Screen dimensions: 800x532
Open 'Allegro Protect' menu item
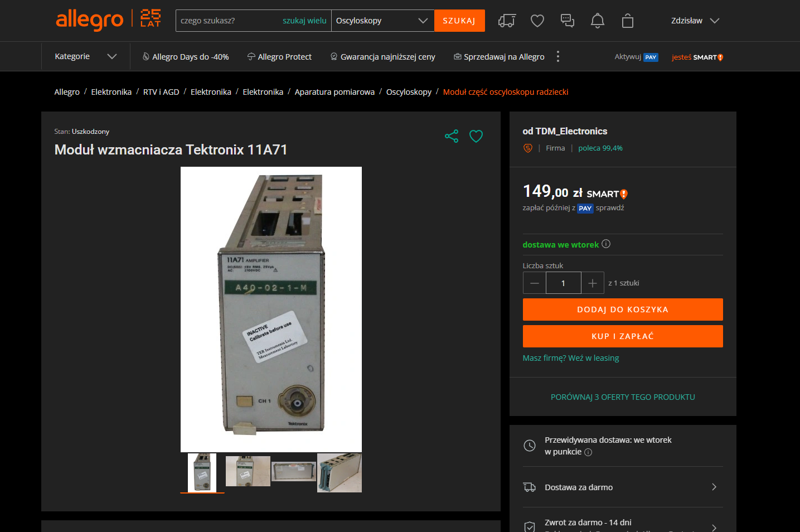tap(279, 56)
